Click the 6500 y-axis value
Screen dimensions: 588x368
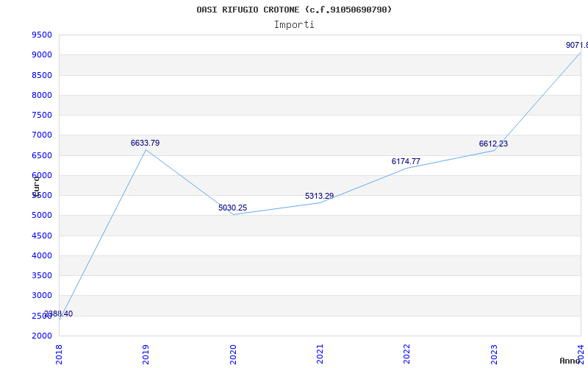pyautogui.click(x=42, y=155)
